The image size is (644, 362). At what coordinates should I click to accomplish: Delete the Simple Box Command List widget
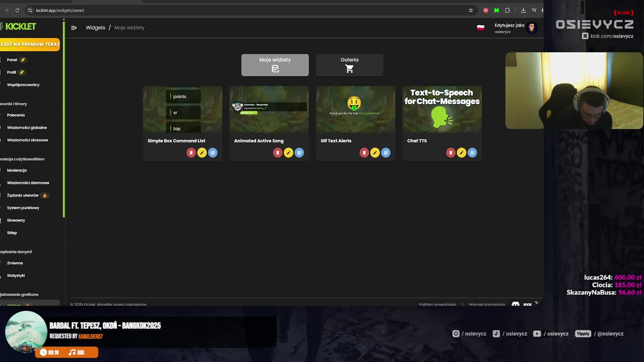pyautogui.click(x=191, y=153)
